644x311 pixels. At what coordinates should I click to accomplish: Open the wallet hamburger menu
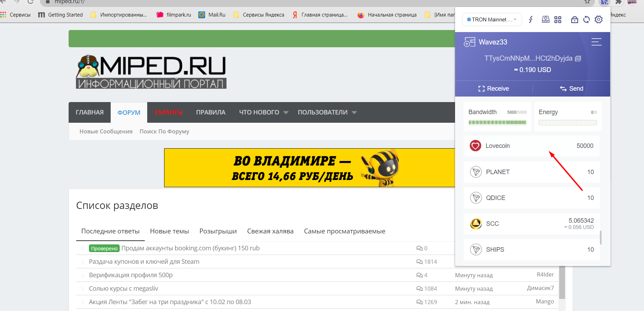coord(596,42)
